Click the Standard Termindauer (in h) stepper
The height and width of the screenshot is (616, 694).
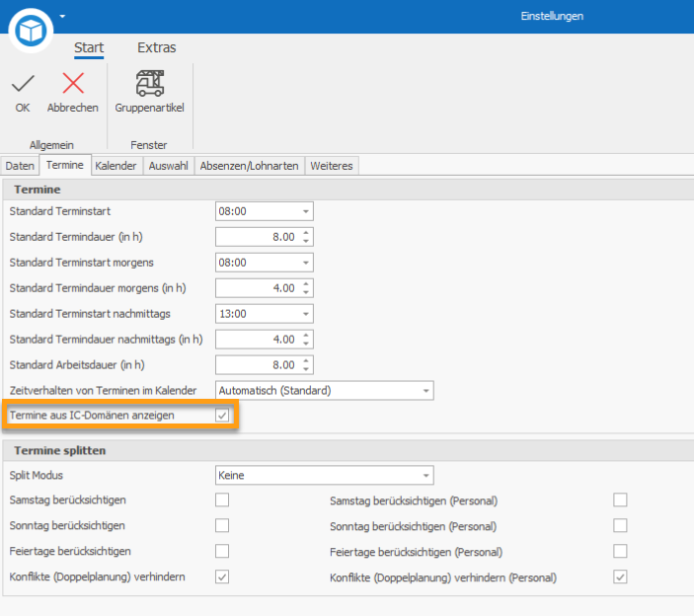coord(306,237)
